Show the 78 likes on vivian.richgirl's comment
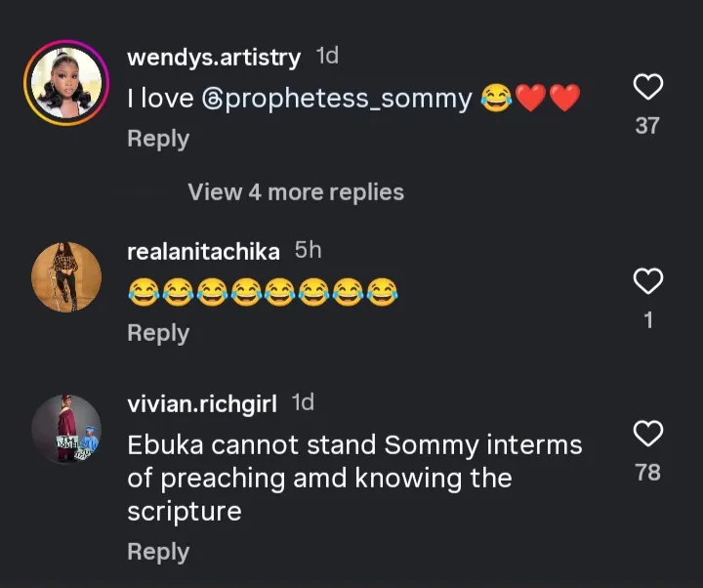 (x=647, y=473)
